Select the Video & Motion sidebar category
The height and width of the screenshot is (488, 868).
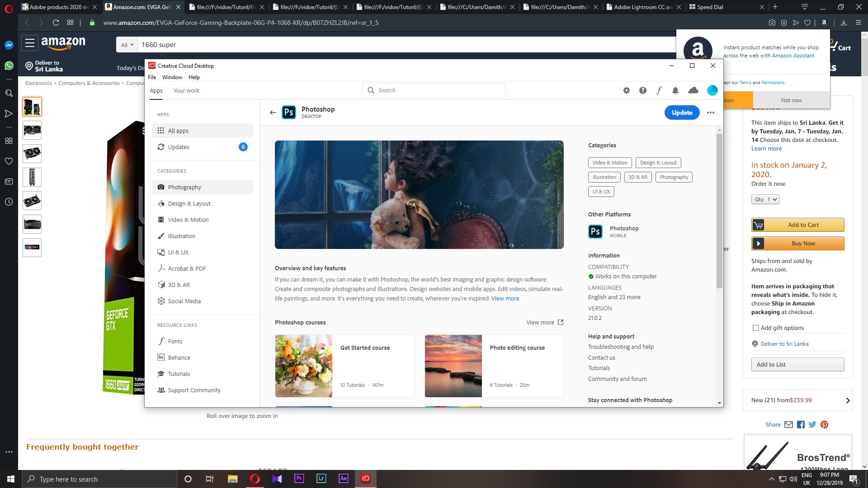203,220
